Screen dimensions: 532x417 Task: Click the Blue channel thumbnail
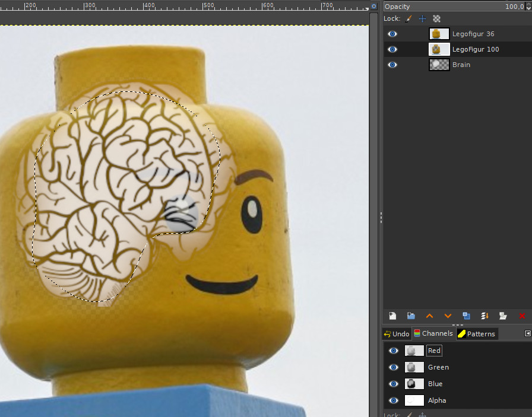tap(414, 384)
